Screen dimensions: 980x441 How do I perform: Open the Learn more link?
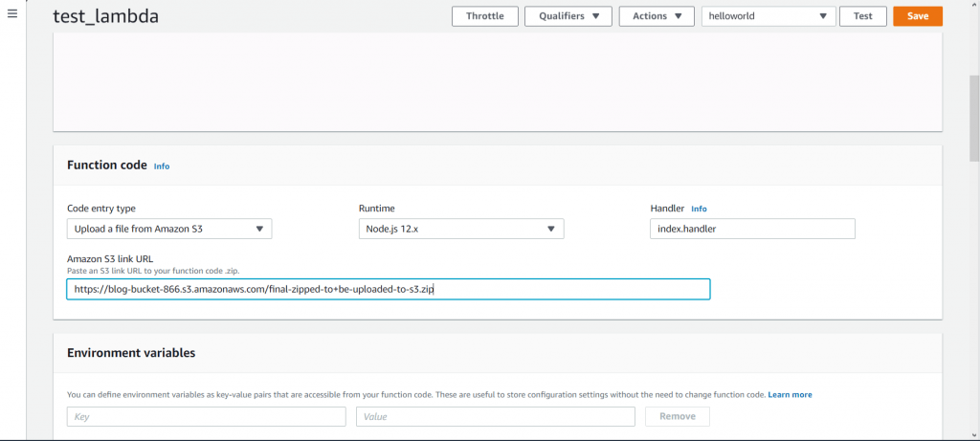790,394
